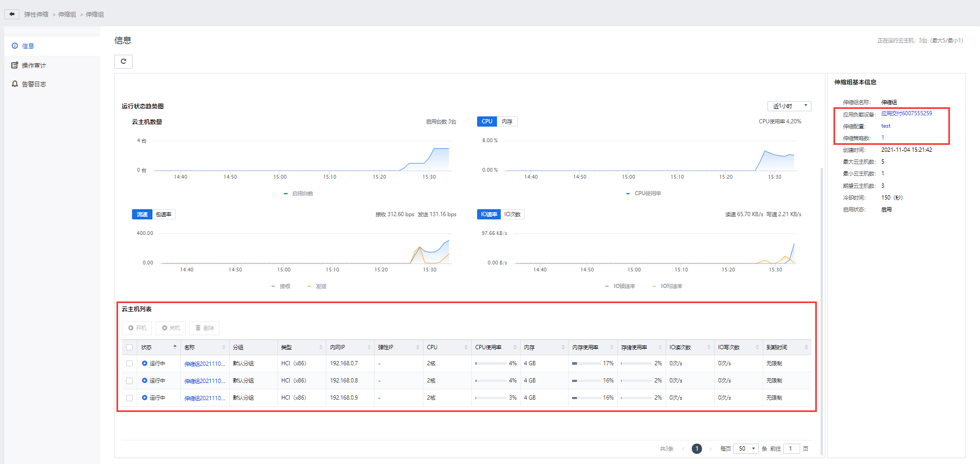This screenshot has height=464, width=980.
Task: Go to previous page arrow in pagination
Action: pos(683,448)
